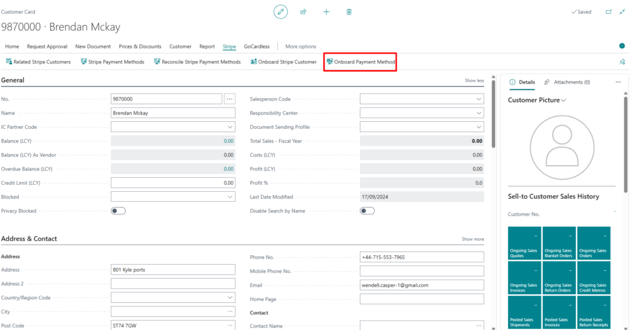Click More options in menu bar
Viewport: 644px width, 330px height.
(301, 47)
